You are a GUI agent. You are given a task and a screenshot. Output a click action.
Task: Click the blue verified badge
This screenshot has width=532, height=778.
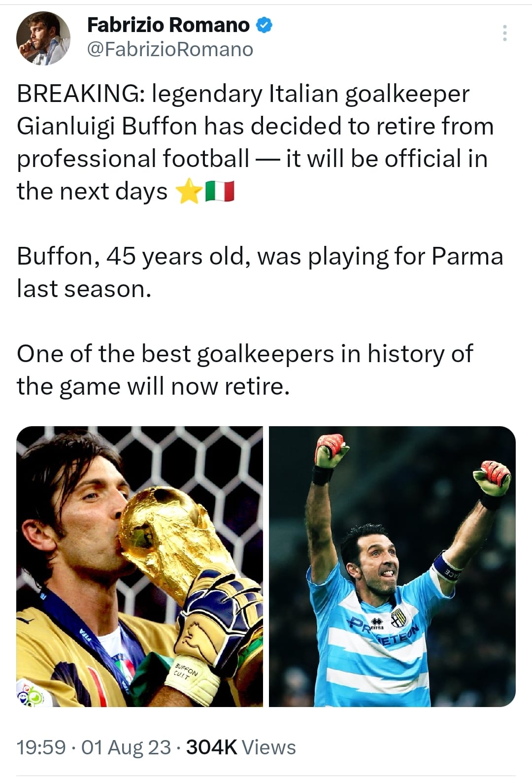pos(265,25)
